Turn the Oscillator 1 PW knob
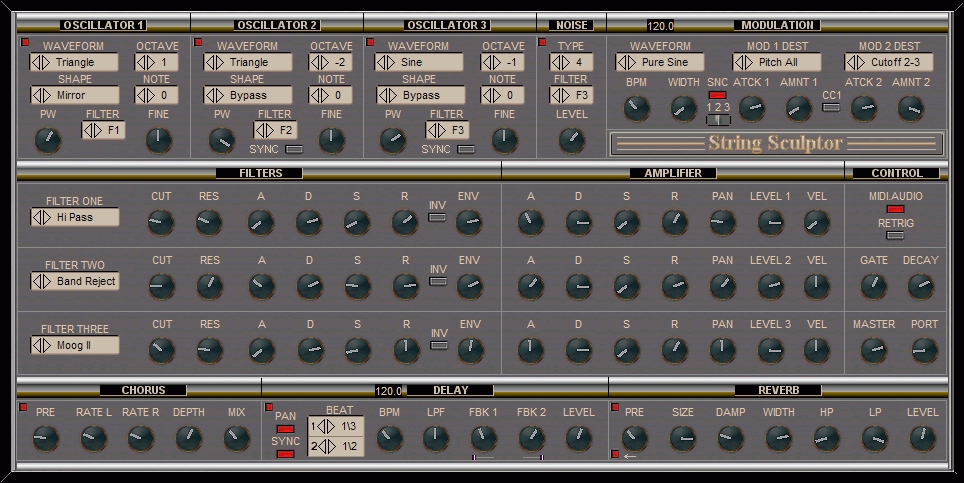The image size is (964, 483). click(48, 140)
